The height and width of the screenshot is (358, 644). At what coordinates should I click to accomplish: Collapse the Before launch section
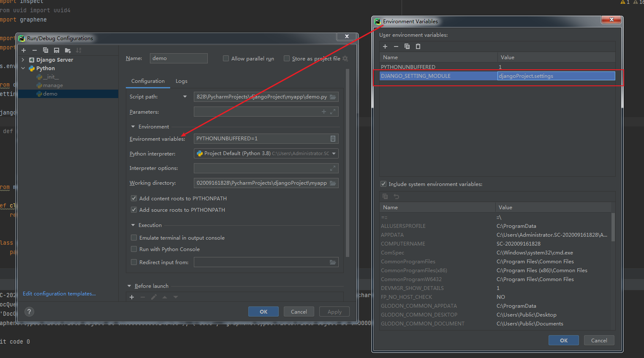(x=129, y=286)
